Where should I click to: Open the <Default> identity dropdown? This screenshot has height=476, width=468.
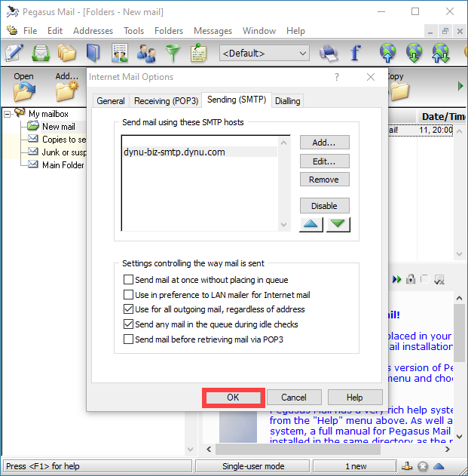pos(265,53)
